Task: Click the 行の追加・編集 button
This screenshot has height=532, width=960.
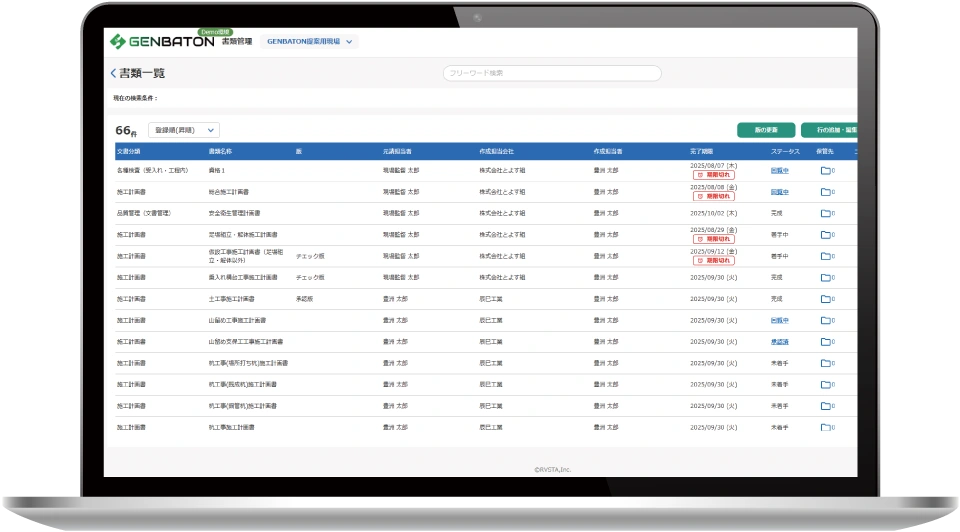Action: pos(830,130)
